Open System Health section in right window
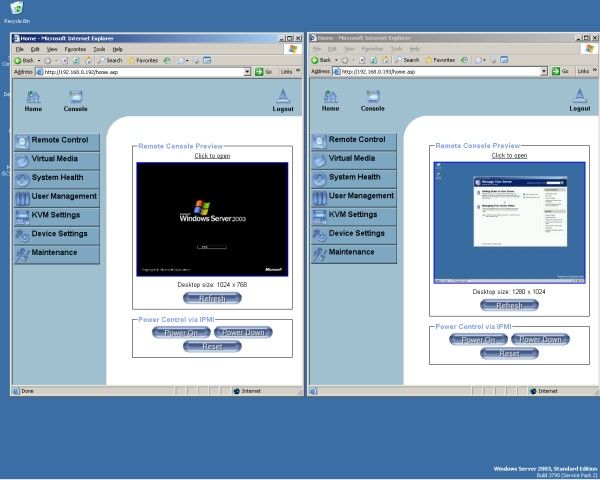Viewport: 600px width, 480px height. (x=354, y=179)
